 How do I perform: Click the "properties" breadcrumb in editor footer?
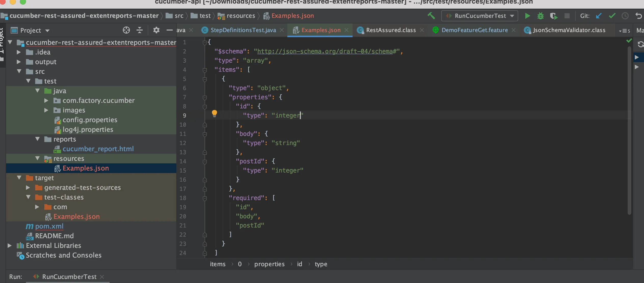pos(269,264)
